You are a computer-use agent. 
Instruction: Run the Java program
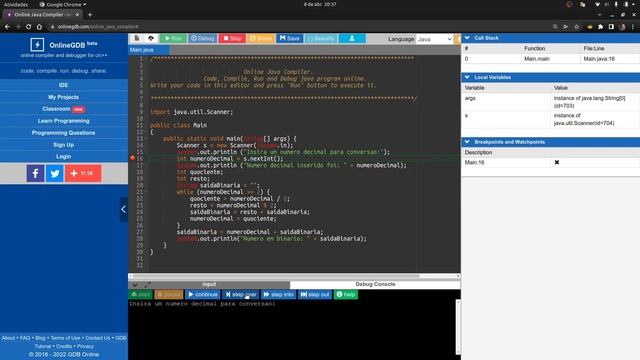[x=173, y=38]
